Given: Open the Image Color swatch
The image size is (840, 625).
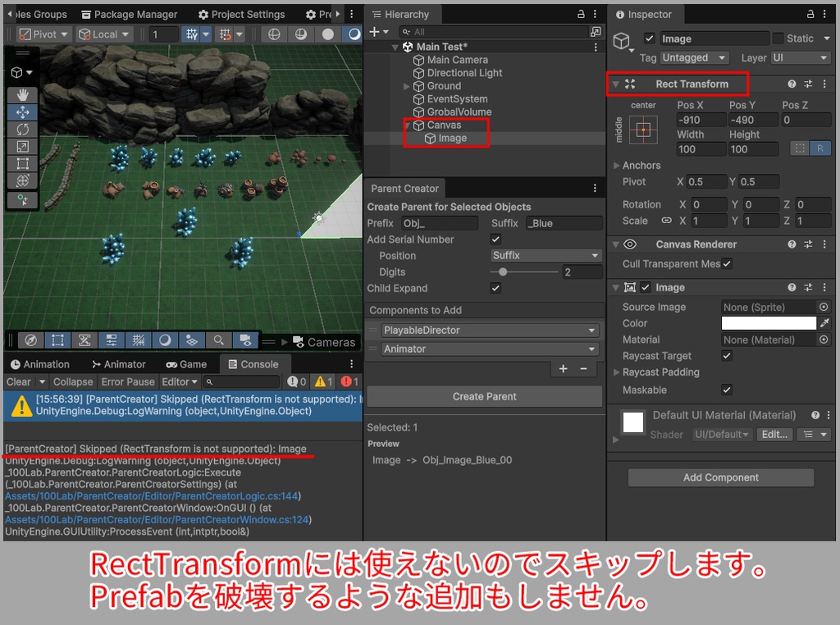Looking at the screenshot, I should pos(768,323).
